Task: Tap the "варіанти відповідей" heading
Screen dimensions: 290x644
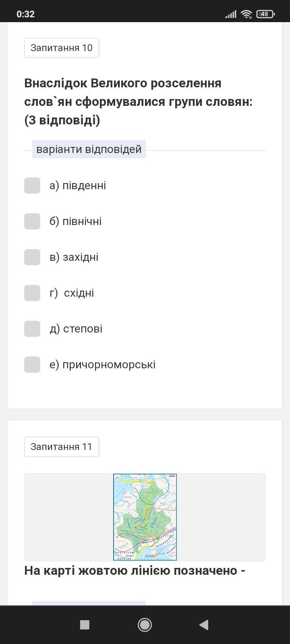Action: coord(89,149)
